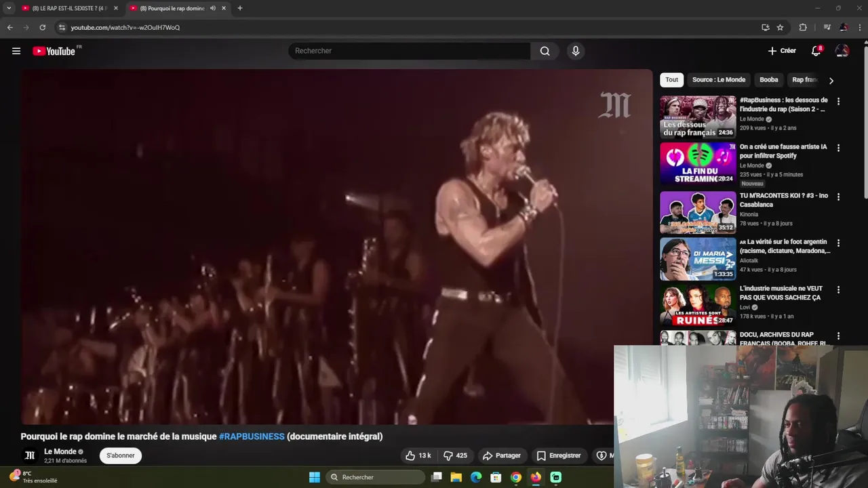Open the LA FIN DU STREAMING thumbnail
868x488 pixels.
(698, 163)
